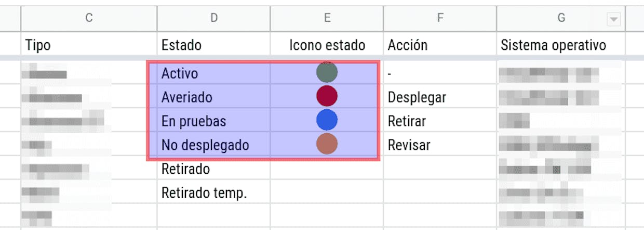Select column G header
644x230 pixels.
point(561,18)
